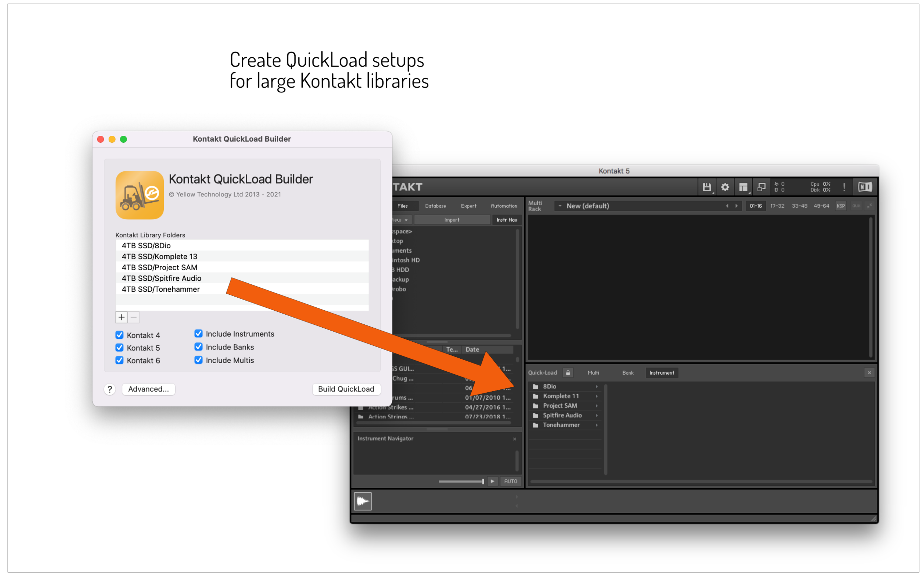
Task: Show rack page 17-32
Action: tap(777, 206)
